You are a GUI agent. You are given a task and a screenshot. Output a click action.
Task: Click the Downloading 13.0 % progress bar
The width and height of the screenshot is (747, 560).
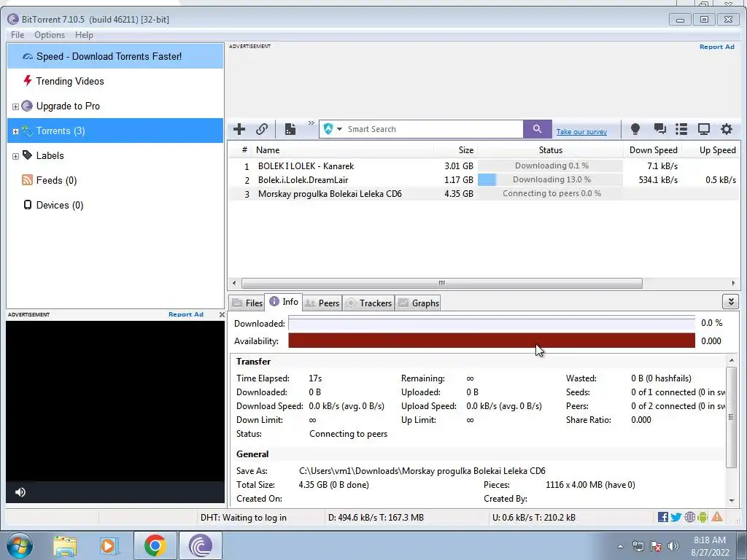coord(550,179)
